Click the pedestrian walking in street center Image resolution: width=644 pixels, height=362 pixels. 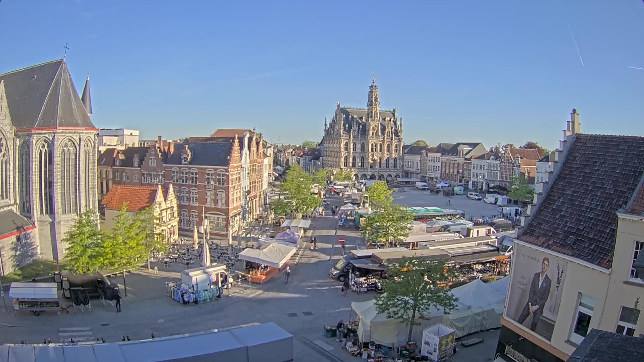(x=286, y=274)
